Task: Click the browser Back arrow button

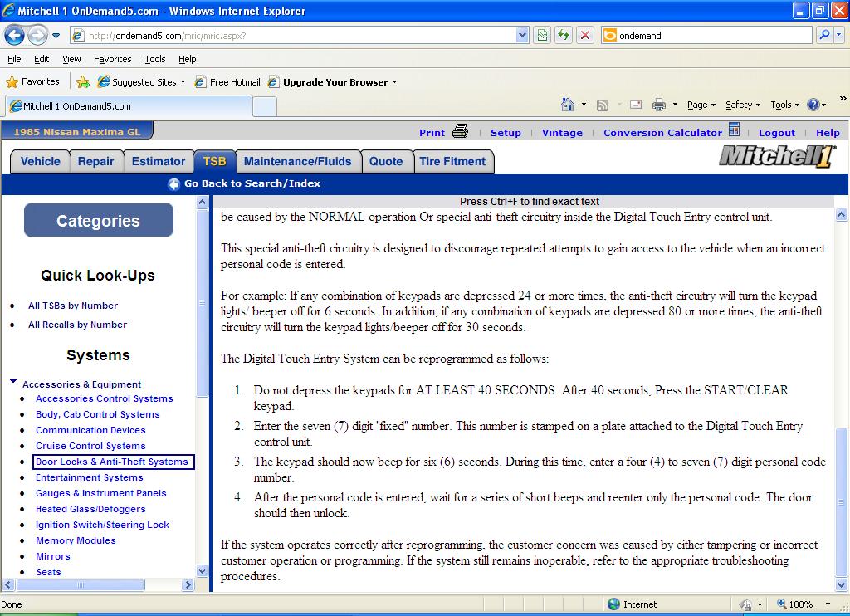Action: 15,36
